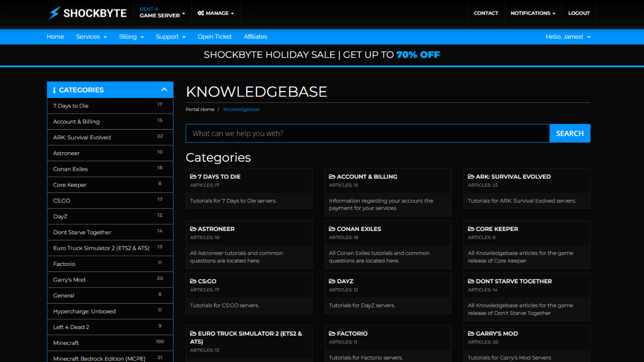Select CS:GO in sidebar list
Screen dimensions: 644x362
click(110, 201)
